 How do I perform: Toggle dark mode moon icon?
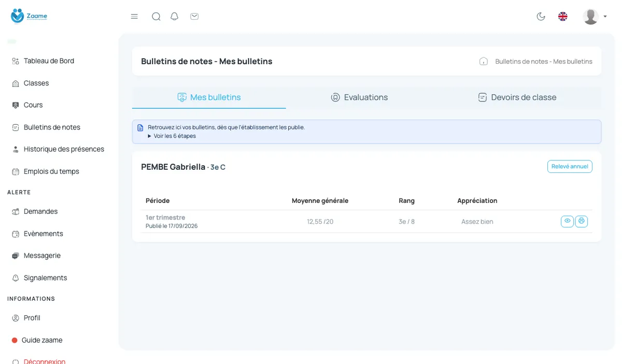tap(541, 17)
